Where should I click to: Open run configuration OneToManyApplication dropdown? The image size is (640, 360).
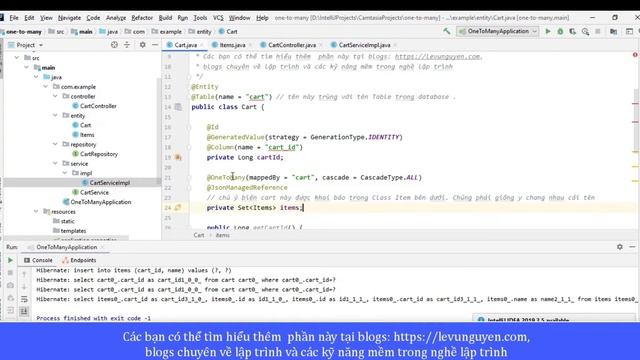coord(497,31)
